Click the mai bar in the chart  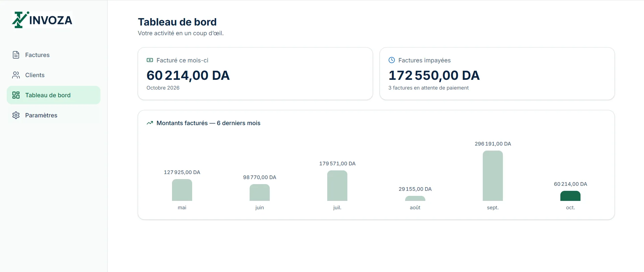tap(182, 190)
